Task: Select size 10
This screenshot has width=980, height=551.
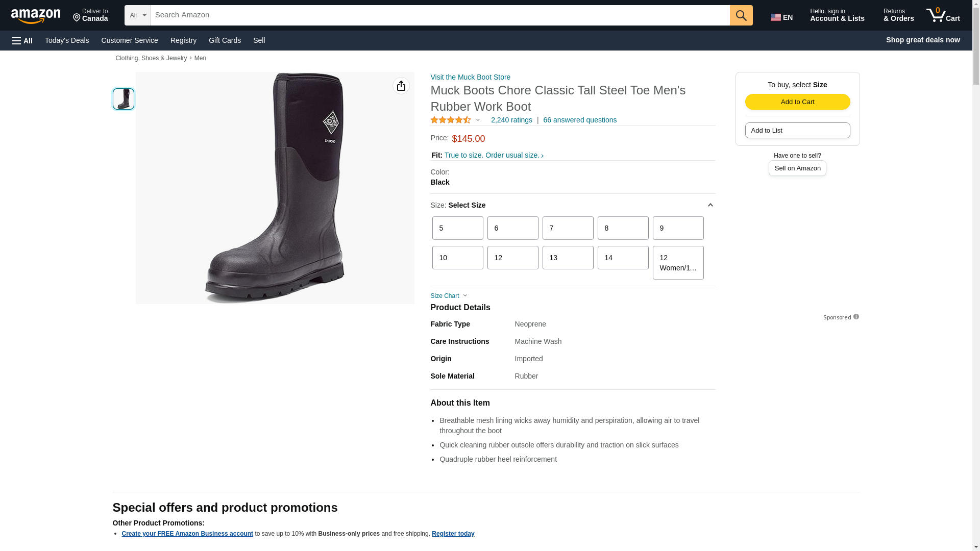Action: (x=457, y=258)
